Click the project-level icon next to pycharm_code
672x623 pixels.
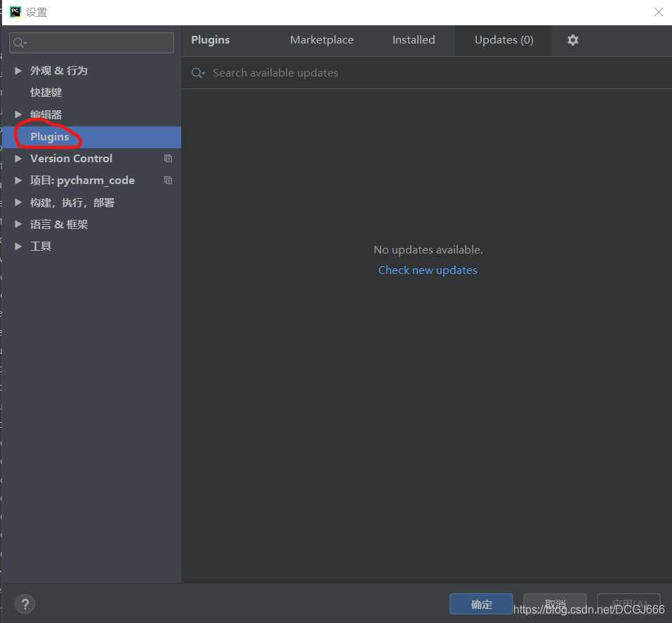tap(168, 181)
